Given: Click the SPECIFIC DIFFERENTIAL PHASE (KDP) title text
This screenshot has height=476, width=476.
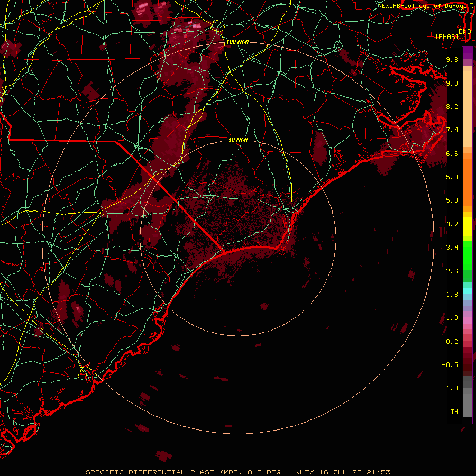Looking at the screenshot, I should 164,472.
